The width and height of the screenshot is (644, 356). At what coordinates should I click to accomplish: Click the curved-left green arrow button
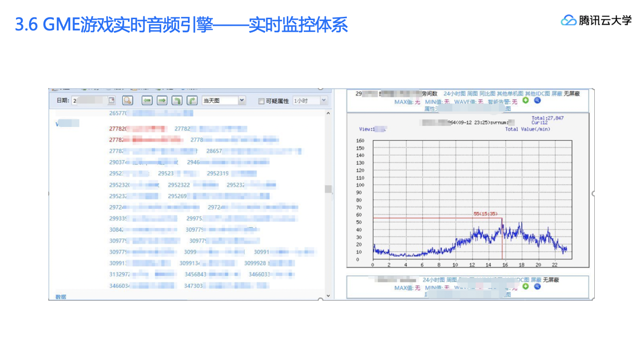pos(177,100)
